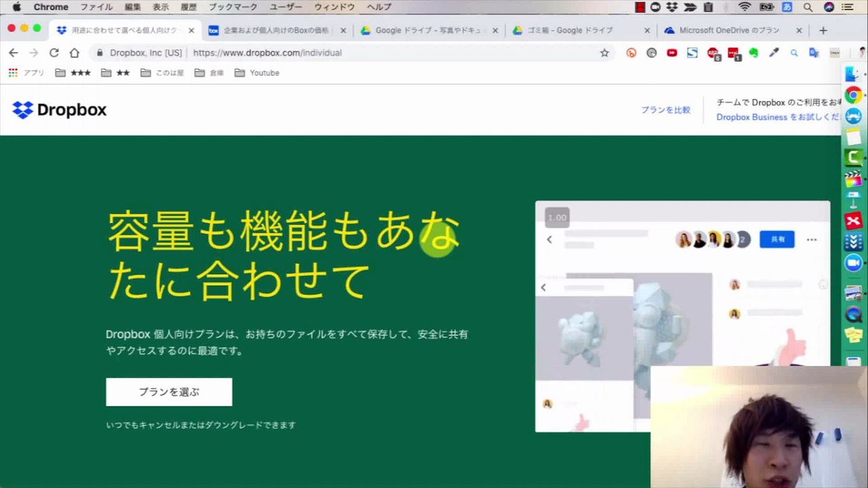The width and height of the screenshot is (868, 488).
Task: Open the ブックマーク menu
Action: point(233,7)
